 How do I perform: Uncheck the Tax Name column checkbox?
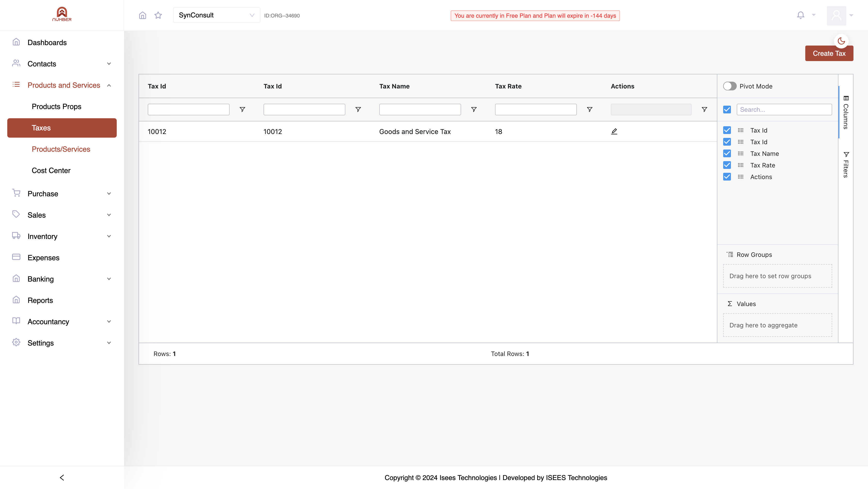727,153
